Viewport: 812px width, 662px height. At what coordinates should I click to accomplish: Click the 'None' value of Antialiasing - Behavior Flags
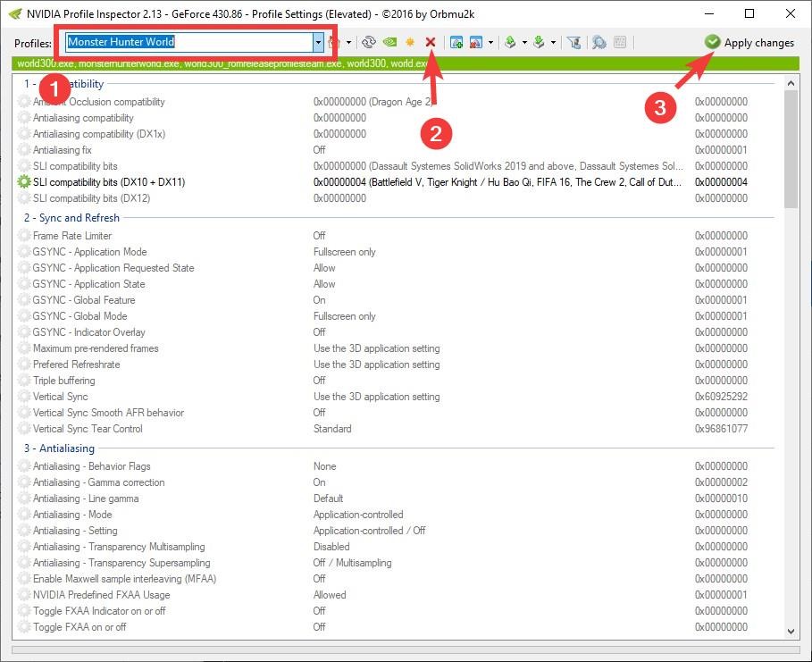[x=324, y=466]
